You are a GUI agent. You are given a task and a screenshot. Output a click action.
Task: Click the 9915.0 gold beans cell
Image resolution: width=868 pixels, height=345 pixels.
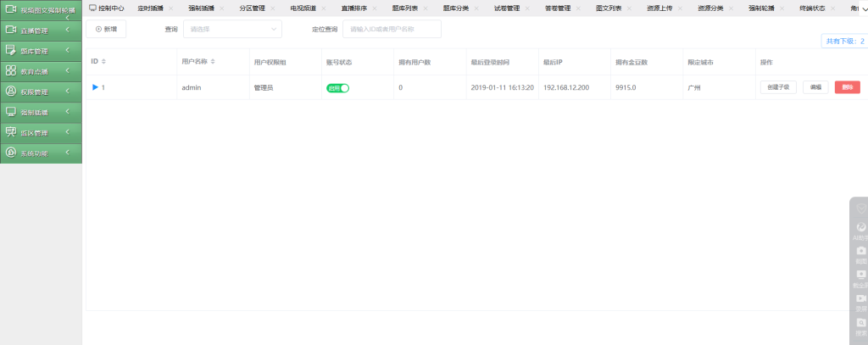pyautogui.click(x=626, y=88)
